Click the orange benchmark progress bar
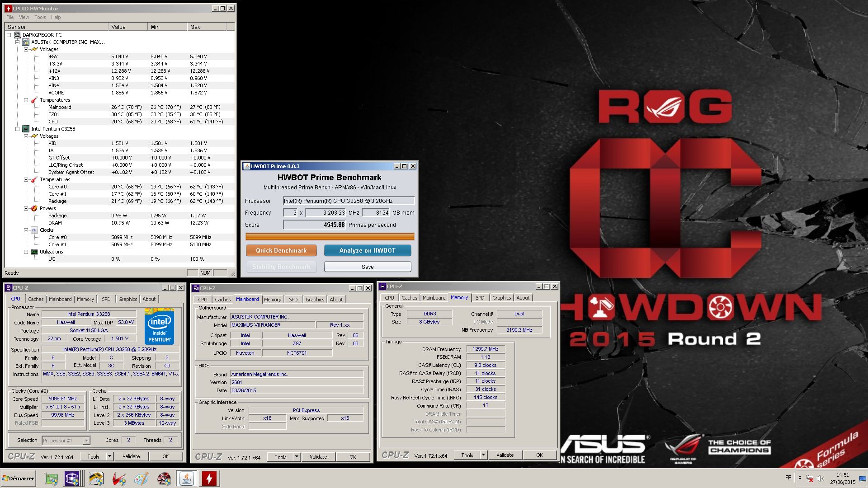The height and width of the screenshot is (488, 868). (330, 236)
